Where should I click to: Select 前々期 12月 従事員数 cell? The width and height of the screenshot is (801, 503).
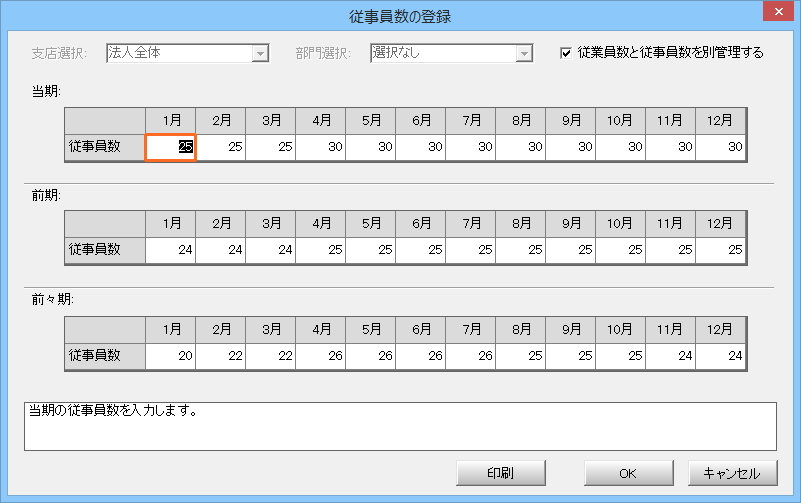pos(720,356)
